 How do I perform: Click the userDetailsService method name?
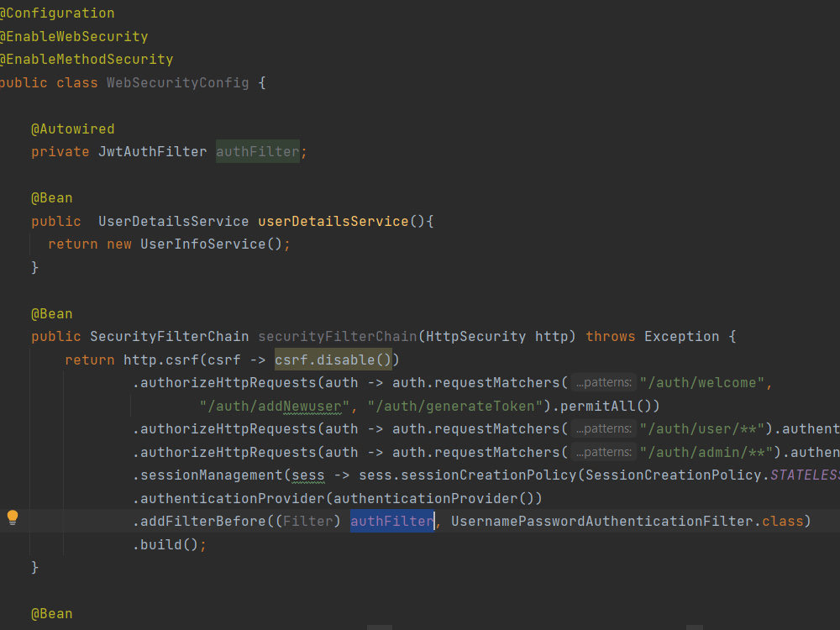(333, 221)
